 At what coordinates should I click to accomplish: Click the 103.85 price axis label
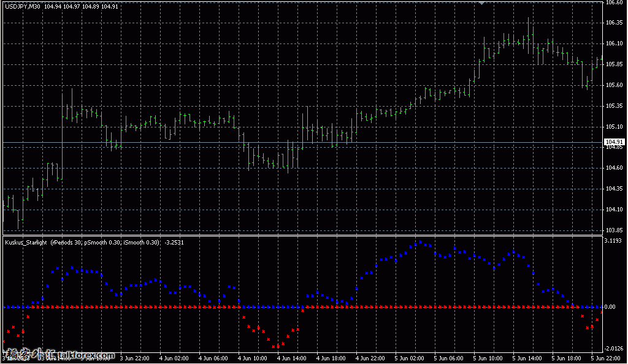tap(614, 230)
